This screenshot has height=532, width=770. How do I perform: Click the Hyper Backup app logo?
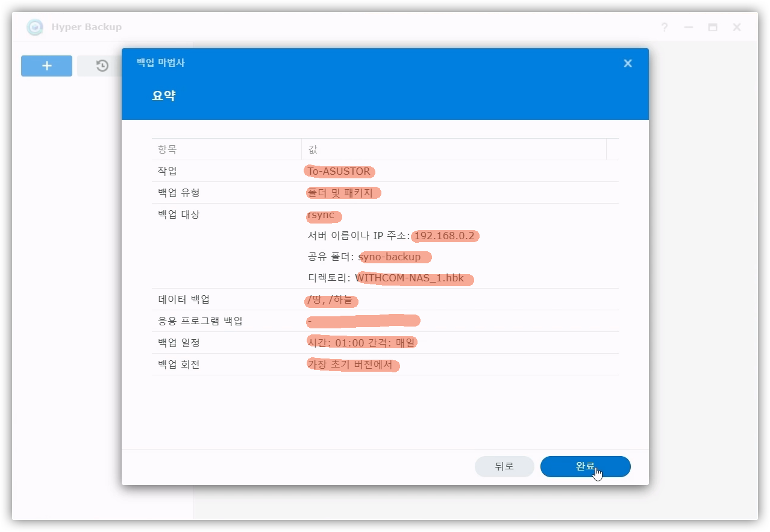tap(35, 27)
